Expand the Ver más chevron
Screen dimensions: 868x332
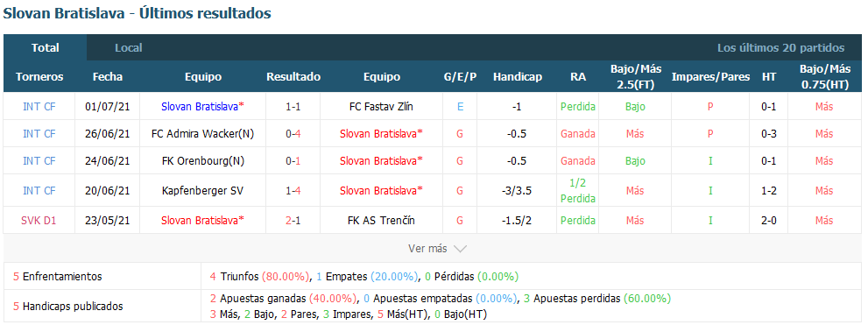[x=460, y=249]
